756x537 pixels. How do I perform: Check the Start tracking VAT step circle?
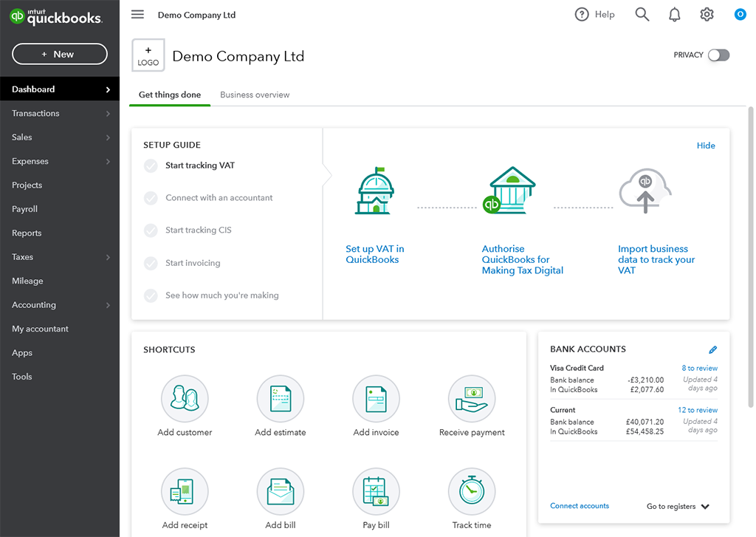tap(151, 166)
